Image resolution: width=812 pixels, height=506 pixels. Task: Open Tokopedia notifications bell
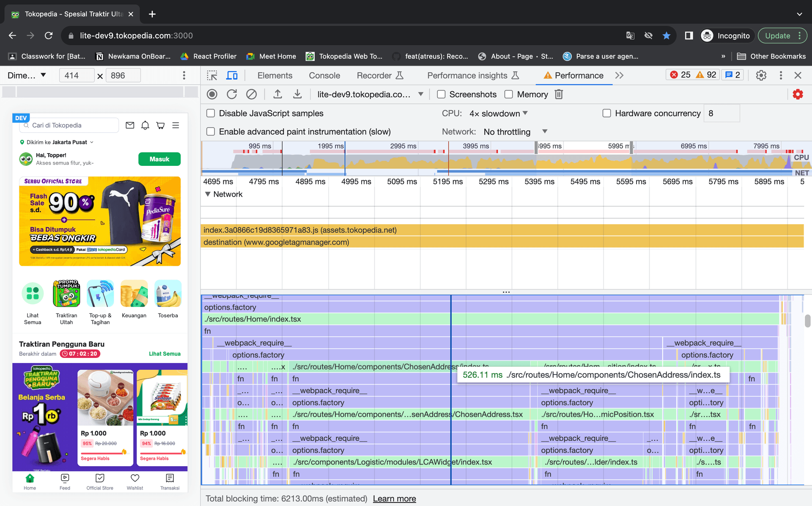click(145, 125)
